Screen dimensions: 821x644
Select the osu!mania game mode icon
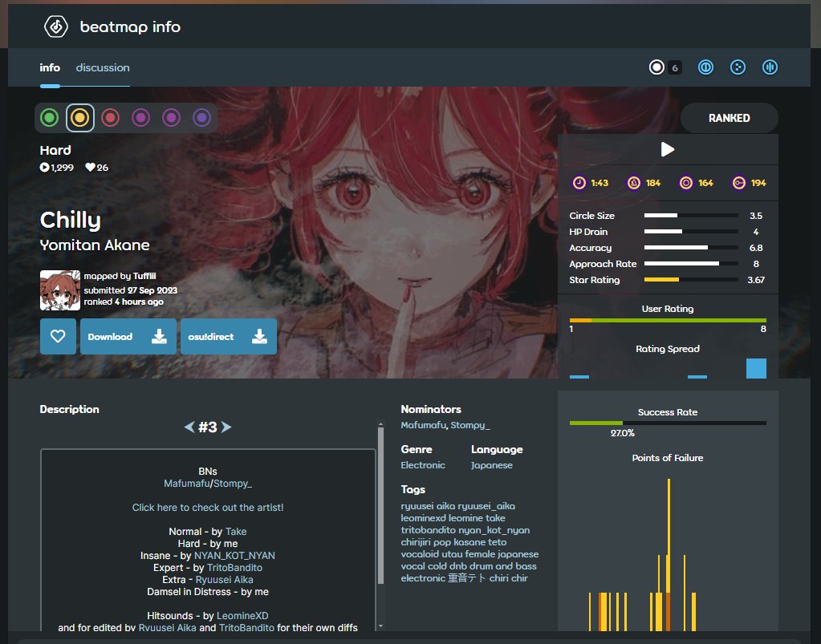coord(770,67)
